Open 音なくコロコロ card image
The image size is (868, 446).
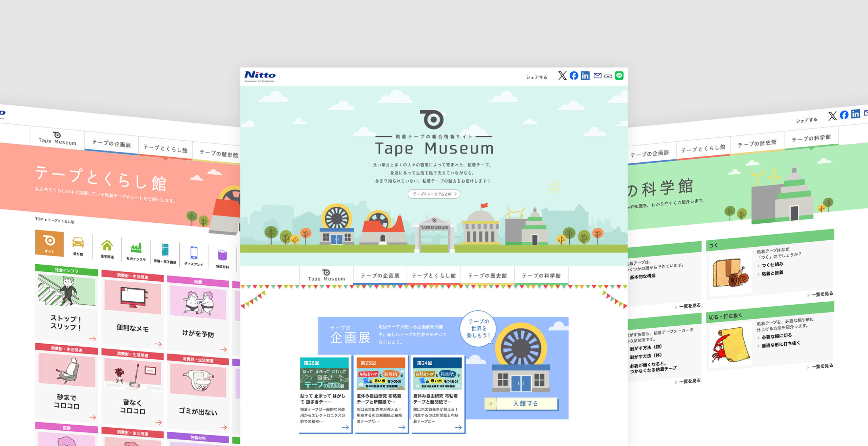132,375
